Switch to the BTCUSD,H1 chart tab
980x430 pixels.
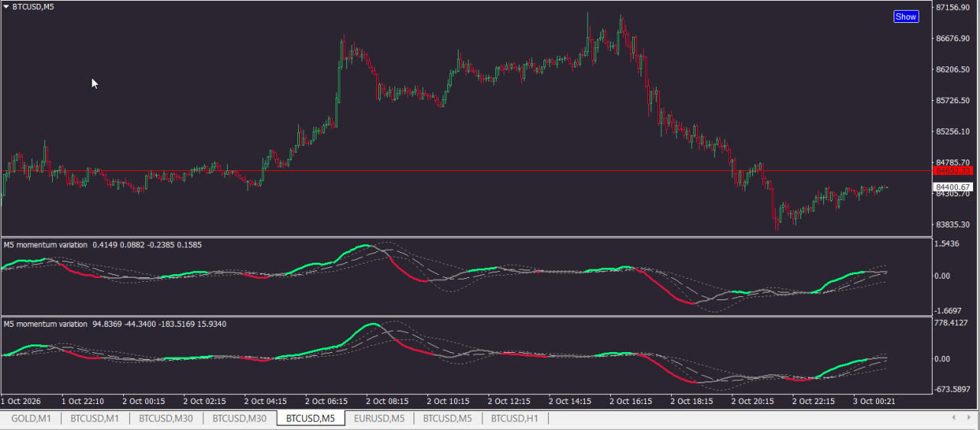(x=514, y=419)
